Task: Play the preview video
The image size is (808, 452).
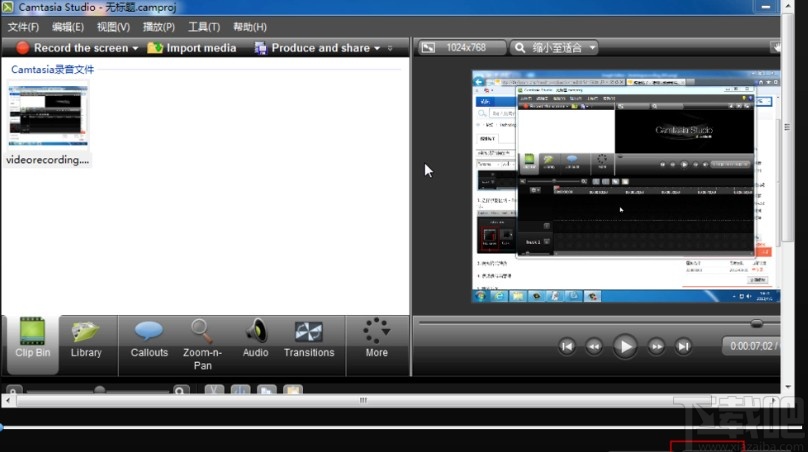Action: (625, 346)
